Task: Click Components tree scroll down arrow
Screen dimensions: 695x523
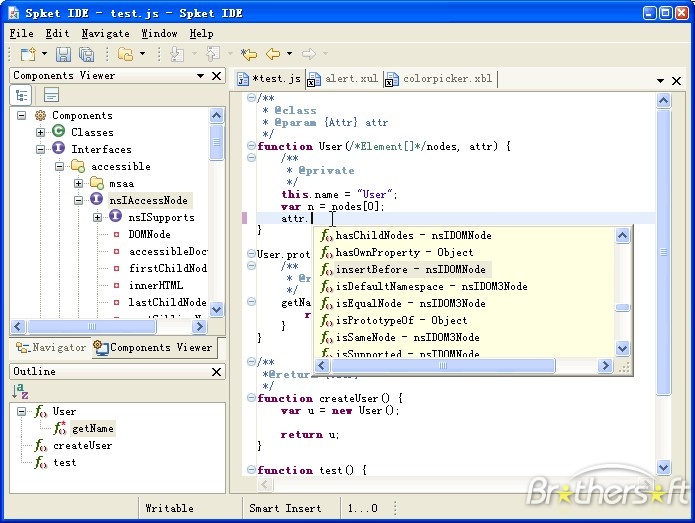Action: click(217, 309)
